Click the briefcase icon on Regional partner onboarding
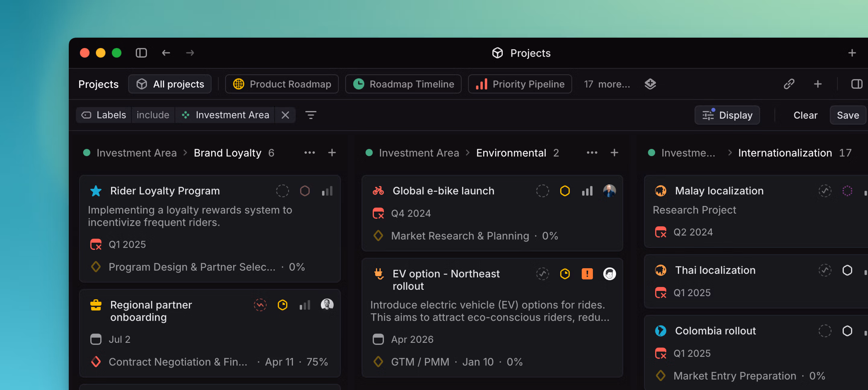The height and width of the screenshot is (390, 868). point(96,305)
